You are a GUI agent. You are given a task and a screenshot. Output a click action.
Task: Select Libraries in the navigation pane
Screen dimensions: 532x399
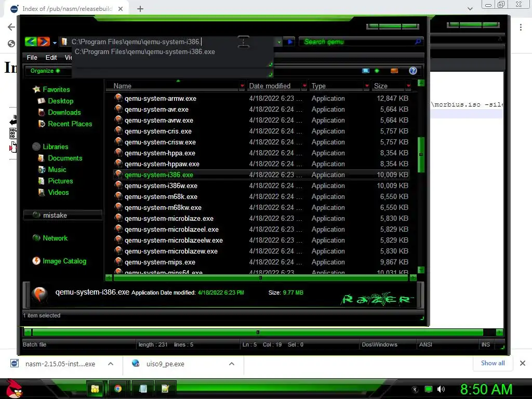click(55, 147)
